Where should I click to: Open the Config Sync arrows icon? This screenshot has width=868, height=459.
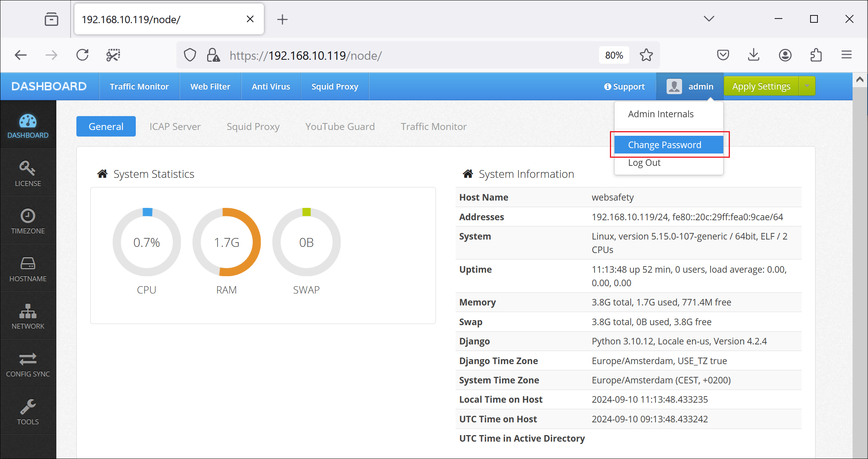tap(28, 359)
